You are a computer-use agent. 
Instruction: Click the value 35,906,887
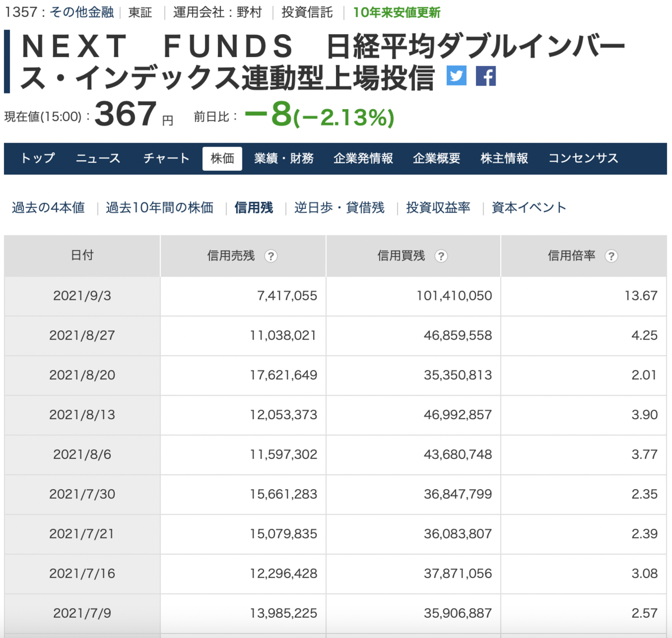click(x=458, y=614)
